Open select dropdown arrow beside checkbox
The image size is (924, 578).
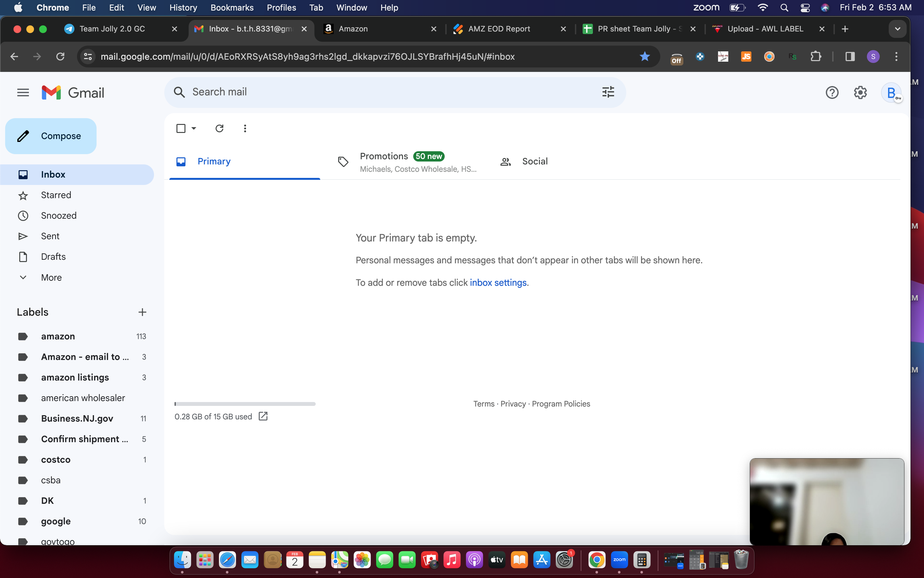coord(194,128)
